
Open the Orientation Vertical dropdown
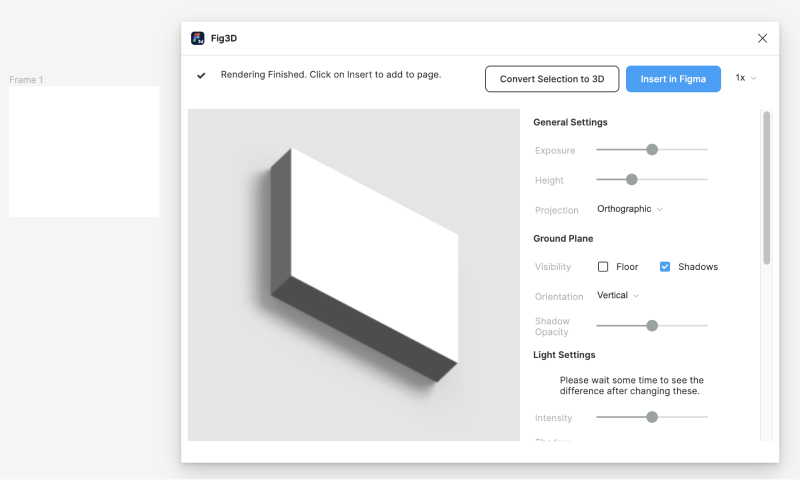pos(618,296)
